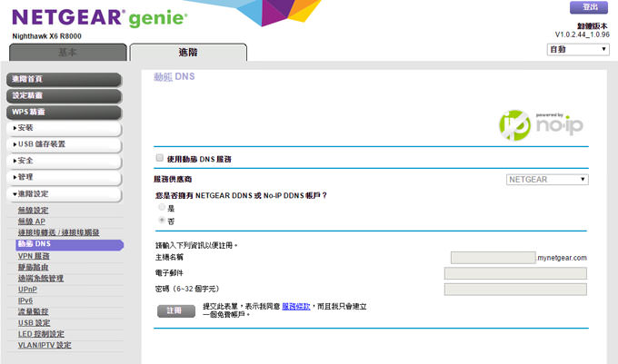Click the NETGEAR genie logo

pos(100,18)
